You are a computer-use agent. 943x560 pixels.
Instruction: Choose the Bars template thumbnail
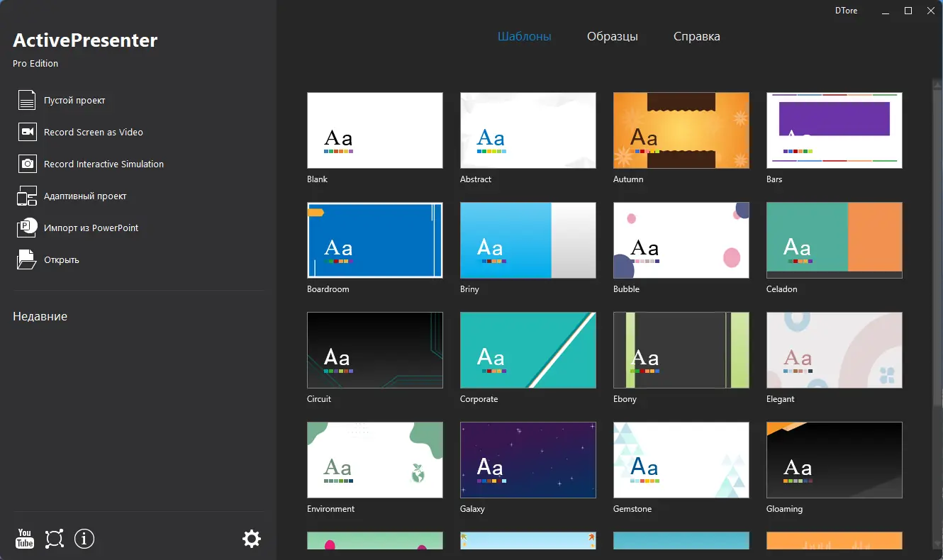(x=835, y=130)
